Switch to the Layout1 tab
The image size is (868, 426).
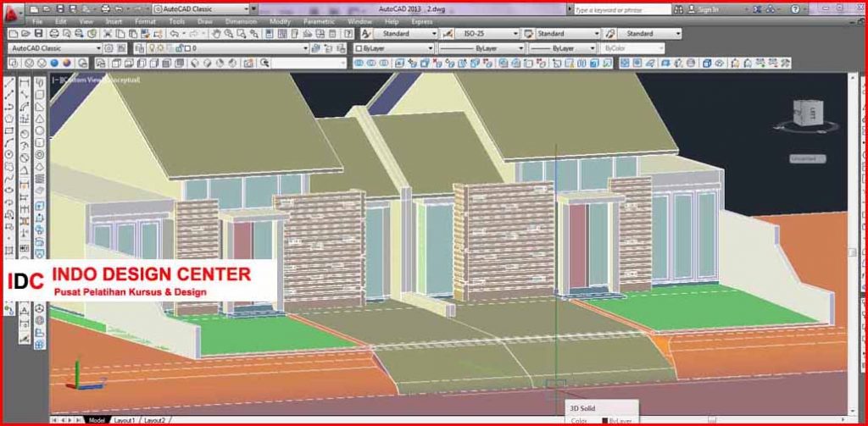pos(124,420)
